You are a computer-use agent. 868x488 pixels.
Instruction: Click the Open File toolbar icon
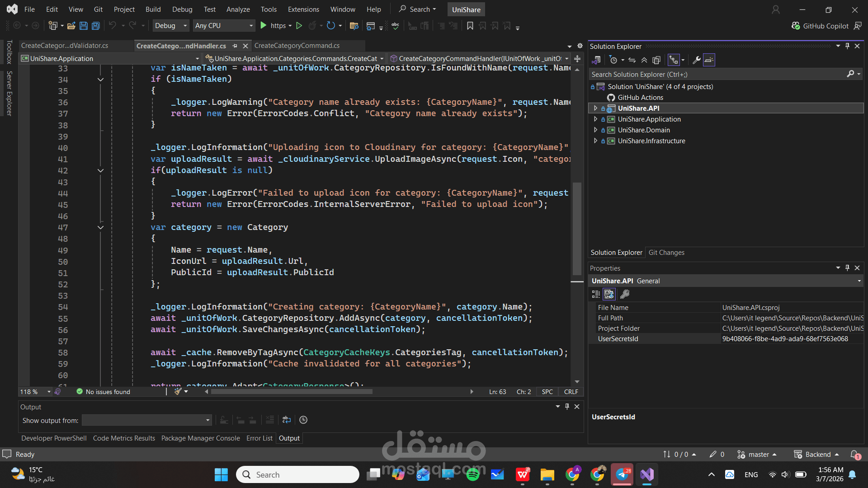71,26
